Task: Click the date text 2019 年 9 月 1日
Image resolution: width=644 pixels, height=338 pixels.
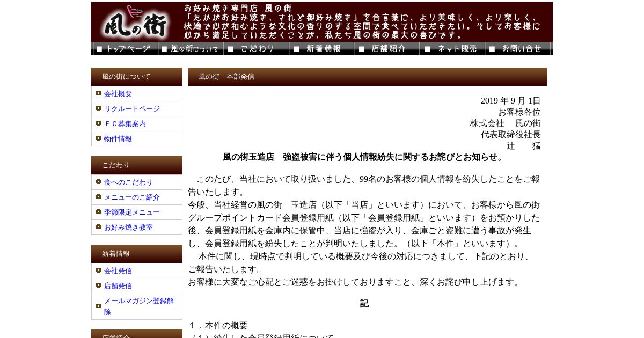Action: [511, 101]
